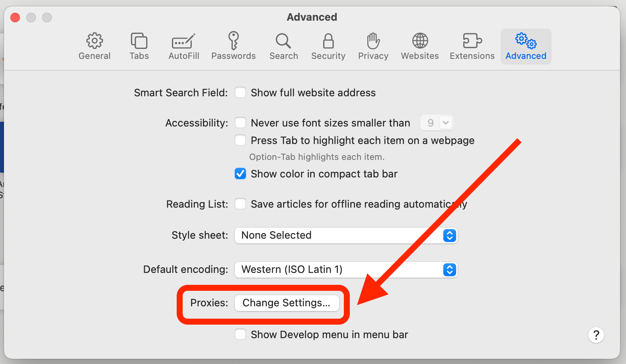Open Extensions puzzle piece icon
This screenshot has height=364, width=626.
point(472,41)
